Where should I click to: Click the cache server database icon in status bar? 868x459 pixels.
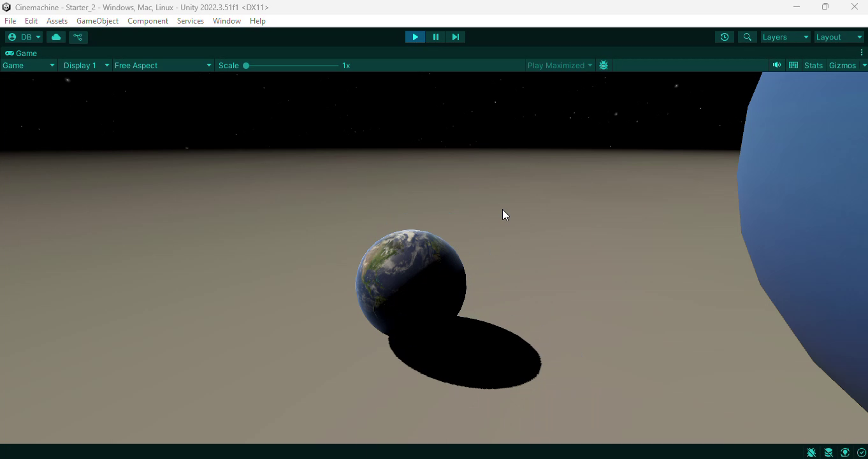pyautogui.click(x=828, y=453)
